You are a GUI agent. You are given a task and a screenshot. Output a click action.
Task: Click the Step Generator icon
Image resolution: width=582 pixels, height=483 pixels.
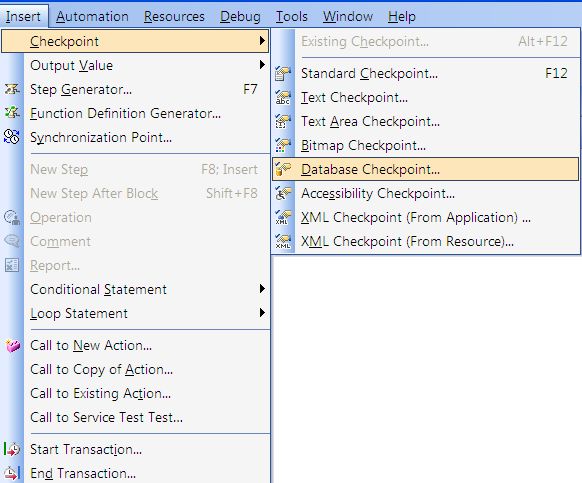coord(12,89)
